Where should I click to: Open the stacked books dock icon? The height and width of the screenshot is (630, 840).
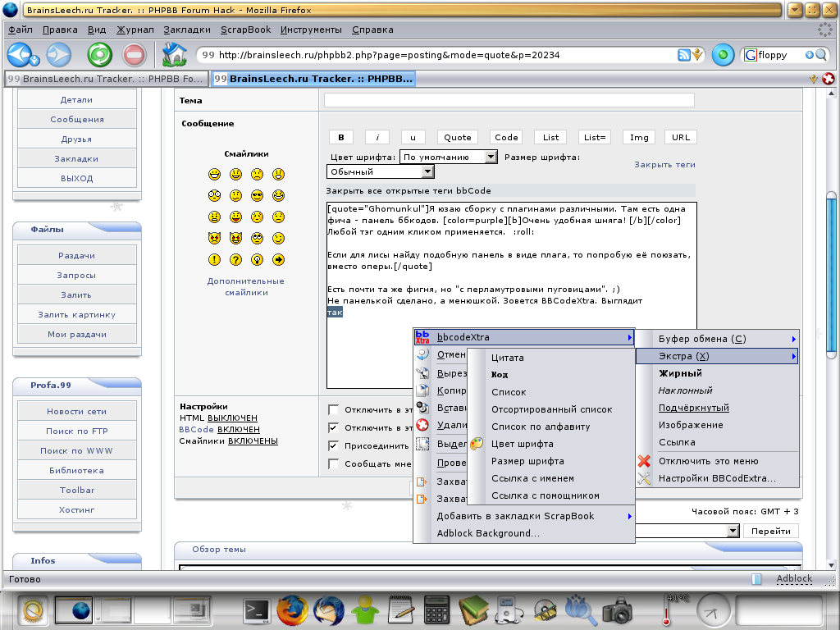point(473,610)
